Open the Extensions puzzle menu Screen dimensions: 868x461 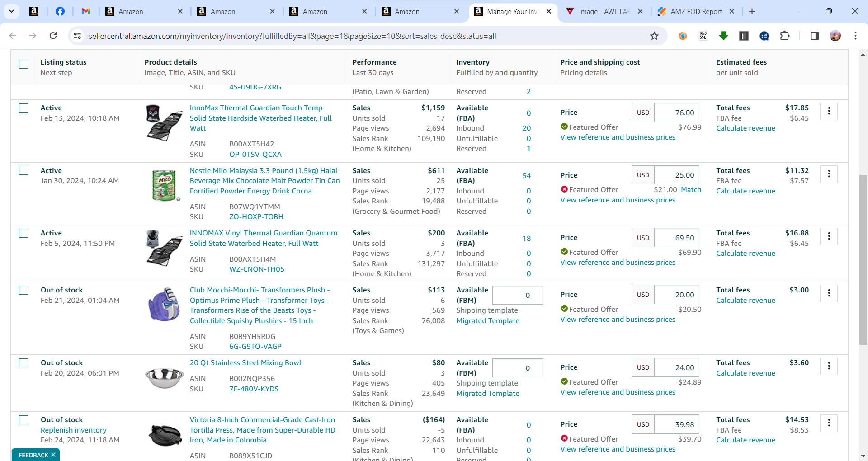tap(785, 36)
